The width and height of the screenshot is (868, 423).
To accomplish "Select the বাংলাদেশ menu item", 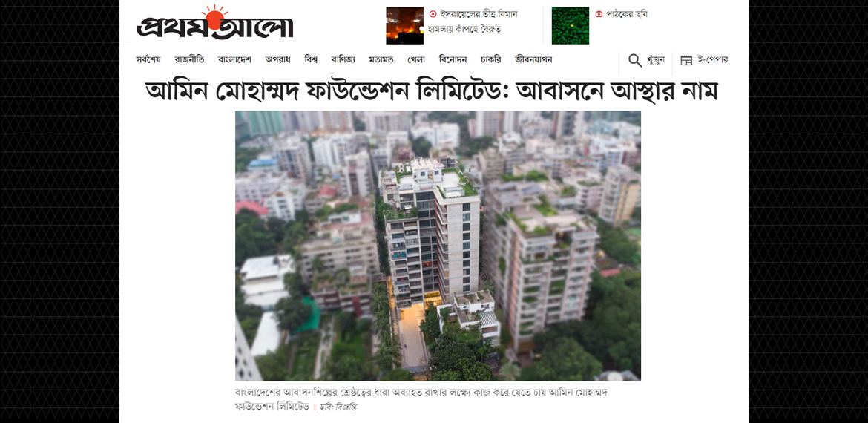I will (x=234, y=60).
